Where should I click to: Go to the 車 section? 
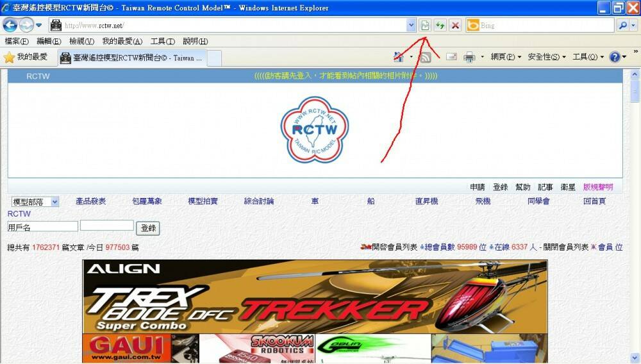point(315,201)
